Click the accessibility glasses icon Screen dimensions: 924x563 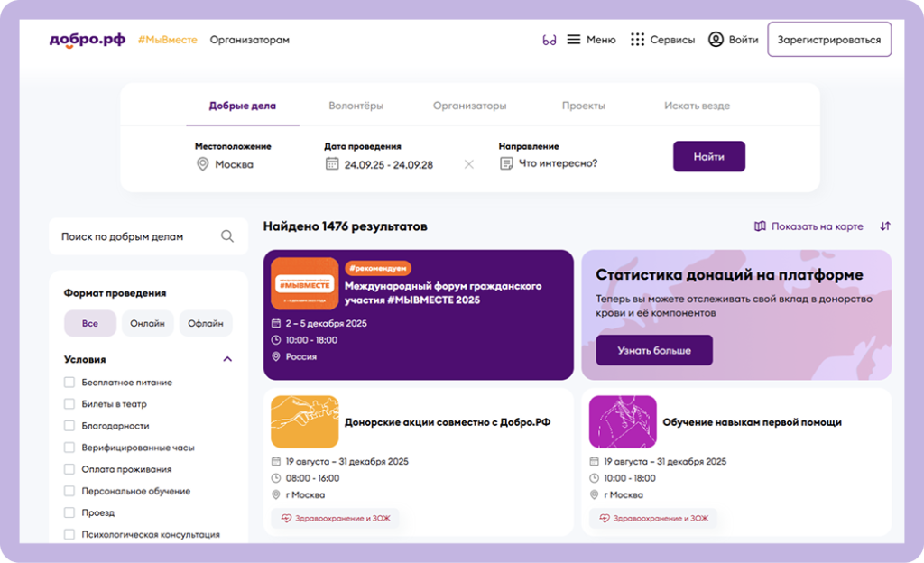pyautogui.click(x=549, y=40)
